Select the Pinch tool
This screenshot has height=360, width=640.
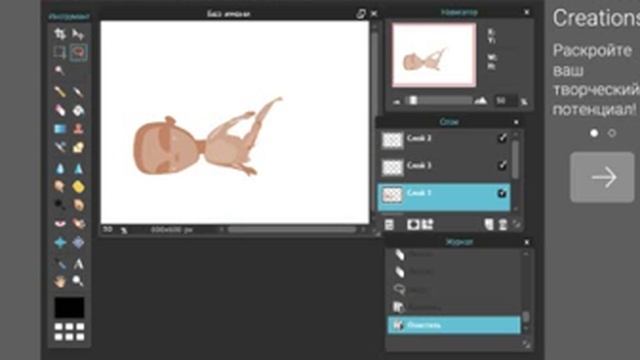click(x=78, y=242)
